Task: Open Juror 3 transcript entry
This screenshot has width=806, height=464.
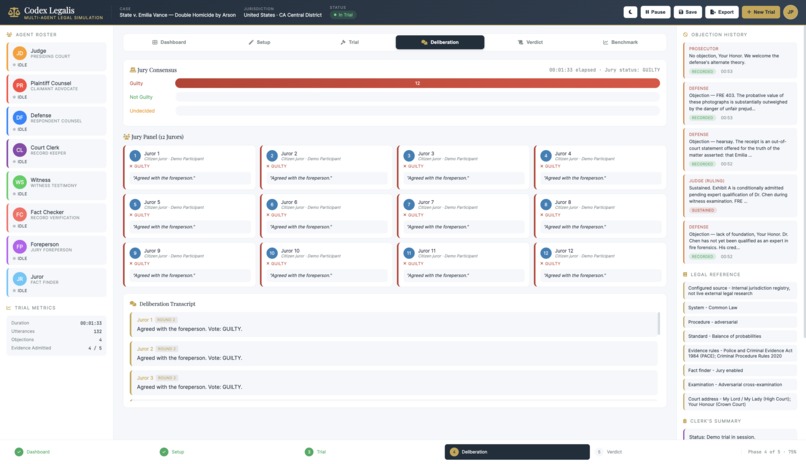Action: tap(394, 382)
